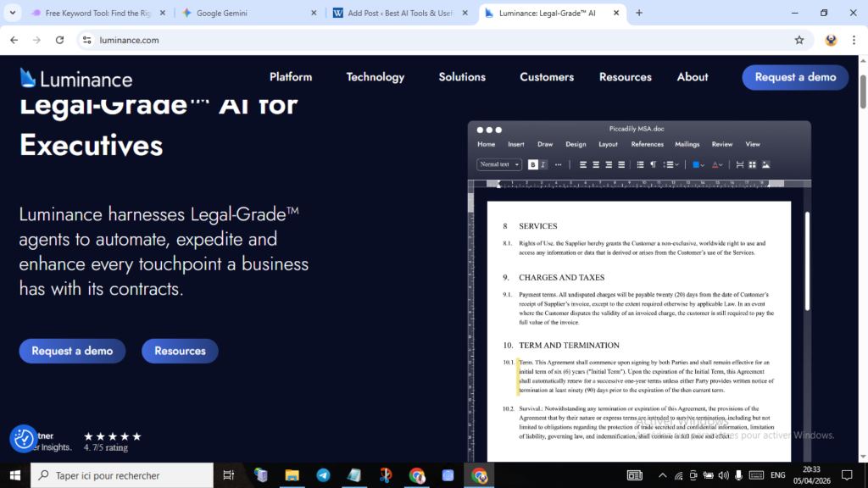
Task: Click the browser page vertical scrollbar thumb
Action: coord(862,91)
